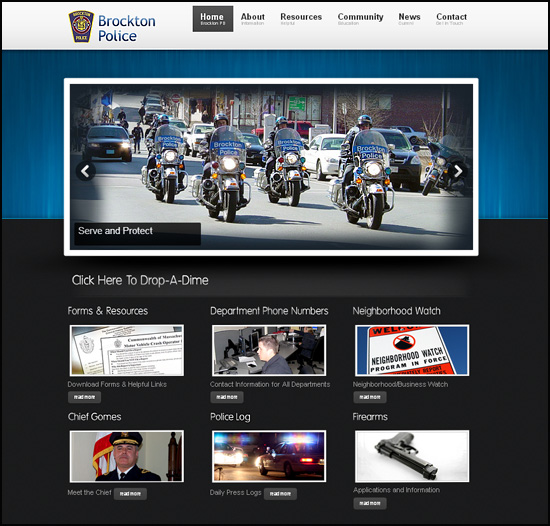The image size is (550, 526).
Task: Open the About menu item
Action: [x=253, y=19]
